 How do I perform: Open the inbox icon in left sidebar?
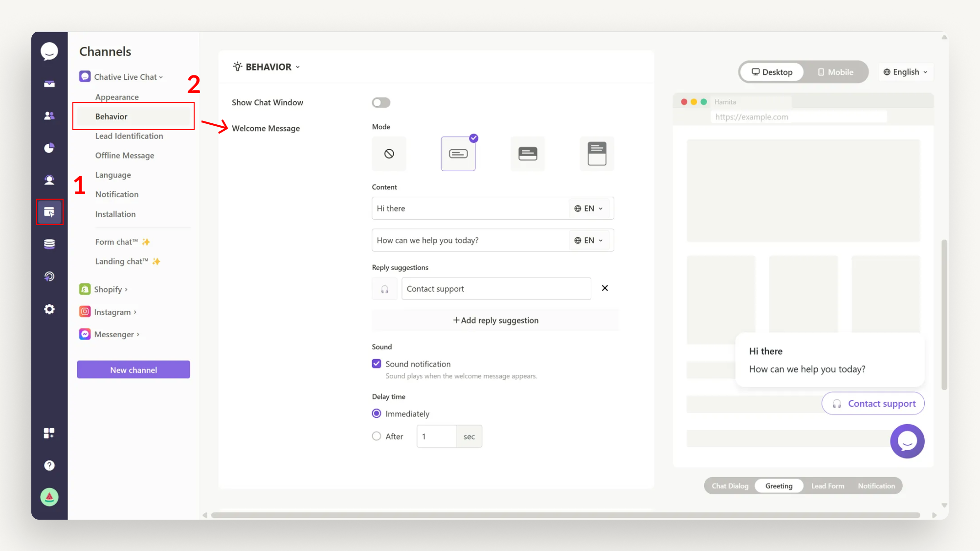[49, 84]
